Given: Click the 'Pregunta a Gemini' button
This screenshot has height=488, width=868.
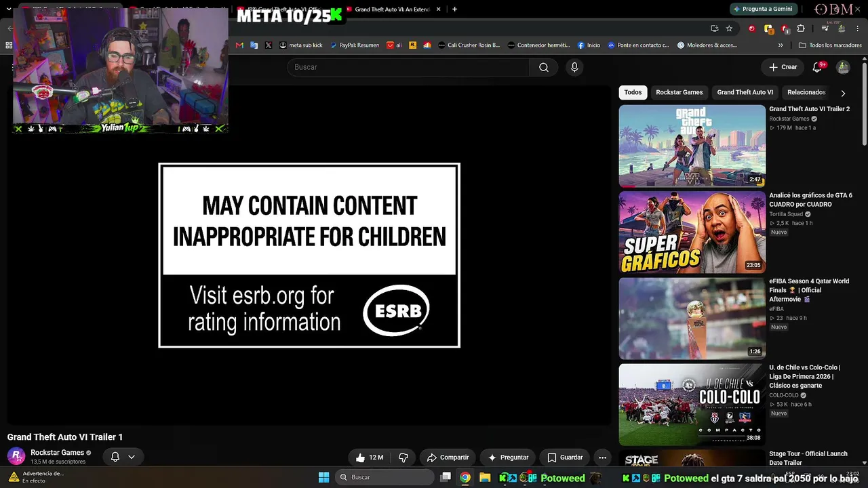Looking at the screenshot, I should (x=762, y=9).
